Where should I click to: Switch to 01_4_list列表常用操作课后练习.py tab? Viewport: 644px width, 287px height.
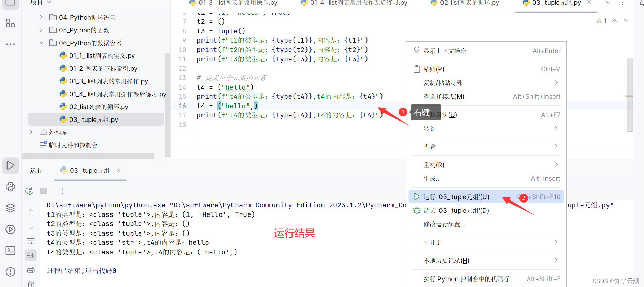point(354,3)
